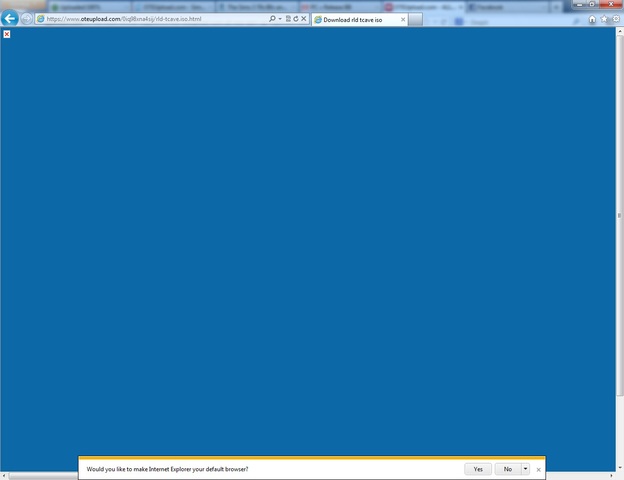Open a new blank tab
624x480 pixels.
415,19
